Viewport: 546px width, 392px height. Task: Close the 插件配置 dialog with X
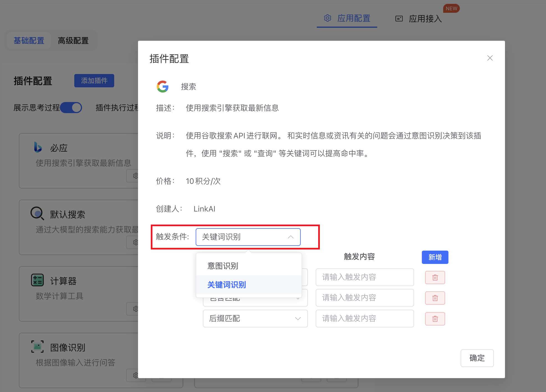click(x=490, y=58)
